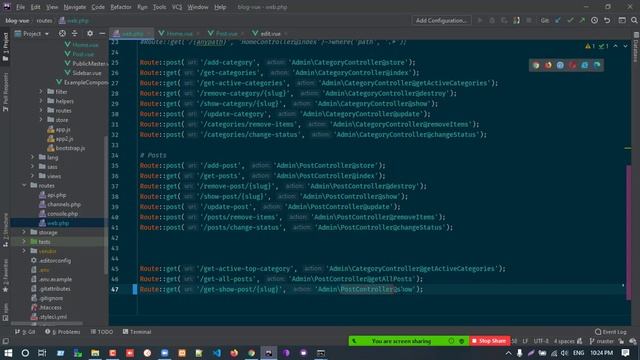This screenshot has height=360, width=640.
Task: Open in Edge browser icon in editor
Action: tap(597, 65)
